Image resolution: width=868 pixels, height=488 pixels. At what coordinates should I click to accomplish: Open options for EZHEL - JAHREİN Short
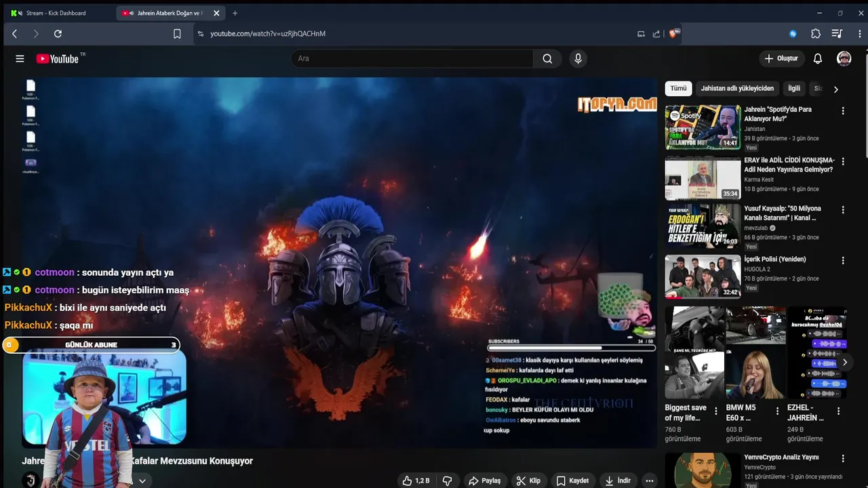coord(838,411)
